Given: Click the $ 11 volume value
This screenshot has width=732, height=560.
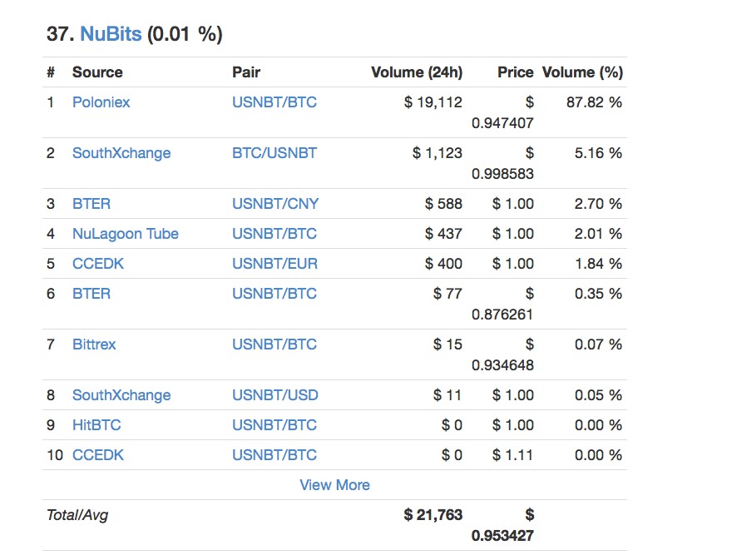Looking at the screenshot, I should [x=448, y=395].
